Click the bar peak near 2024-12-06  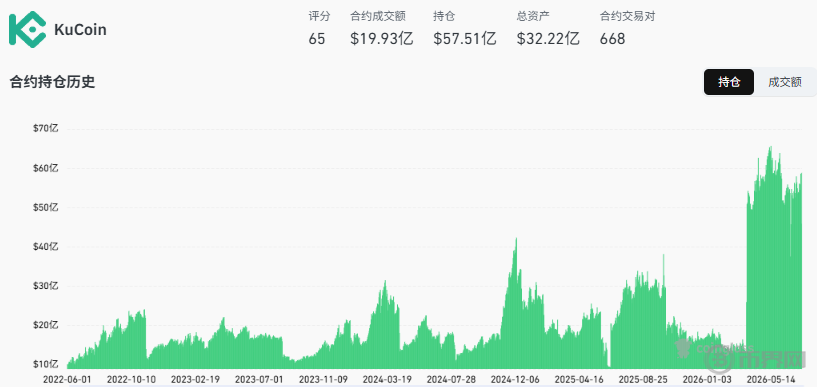click(x=516, y=303)
